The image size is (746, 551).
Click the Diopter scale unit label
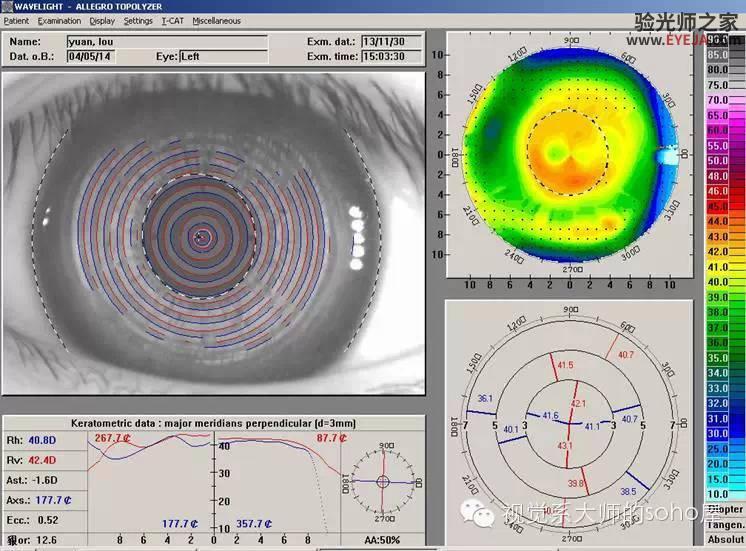tap(725, 510)
